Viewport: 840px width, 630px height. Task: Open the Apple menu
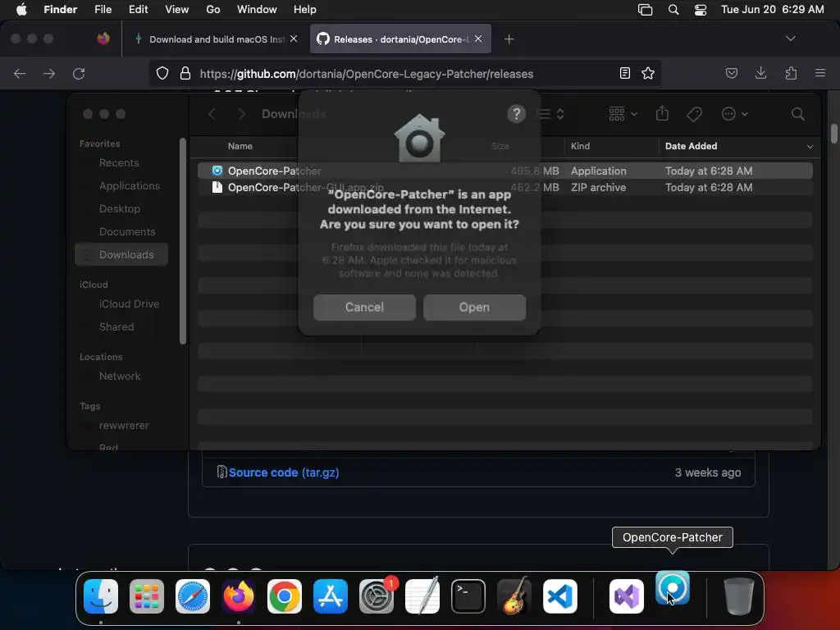point(21,10)
